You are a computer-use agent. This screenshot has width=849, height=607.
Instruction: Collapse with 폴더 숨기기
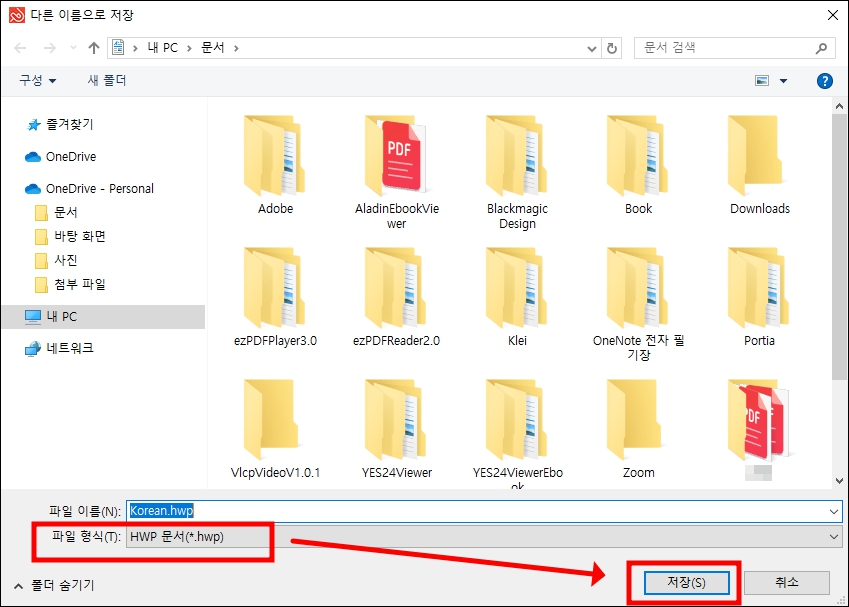(x=54, y=585)
